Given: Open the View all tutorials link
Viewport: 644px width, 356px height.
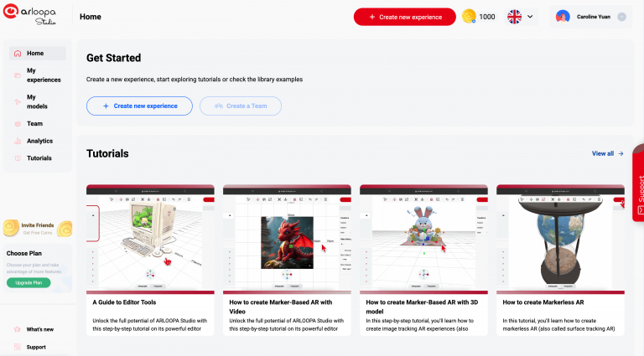Looking at the screenshot, I should pyautogui.click(x=607, y=154).
